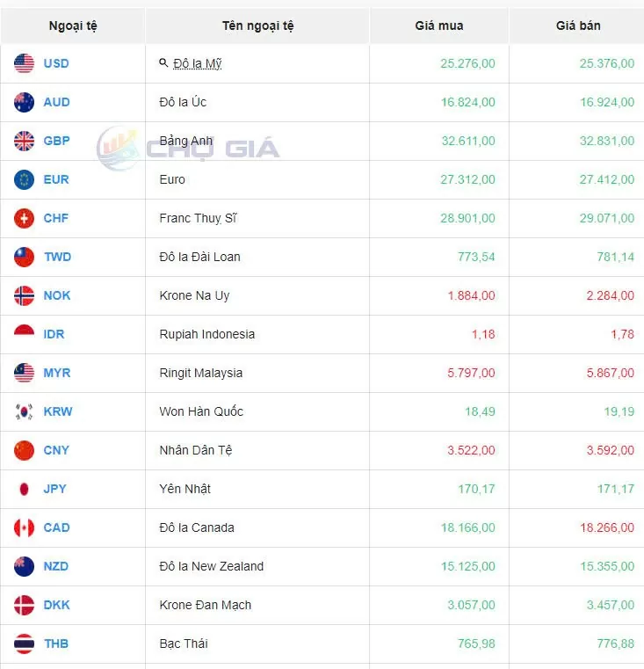This screenshot has height=669, width=644.
Task: Open the Đô la Mỹ currency name link
Action: [x=197, y=63]
